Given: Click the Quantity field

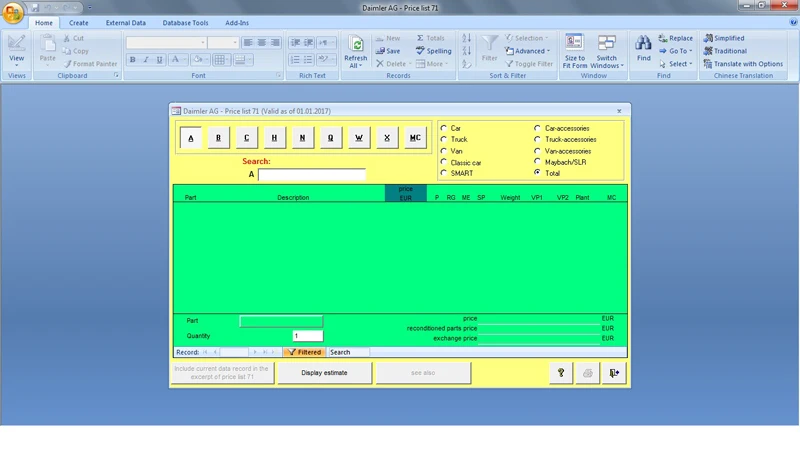Looking at the screenshot, I should coord(308,336).
